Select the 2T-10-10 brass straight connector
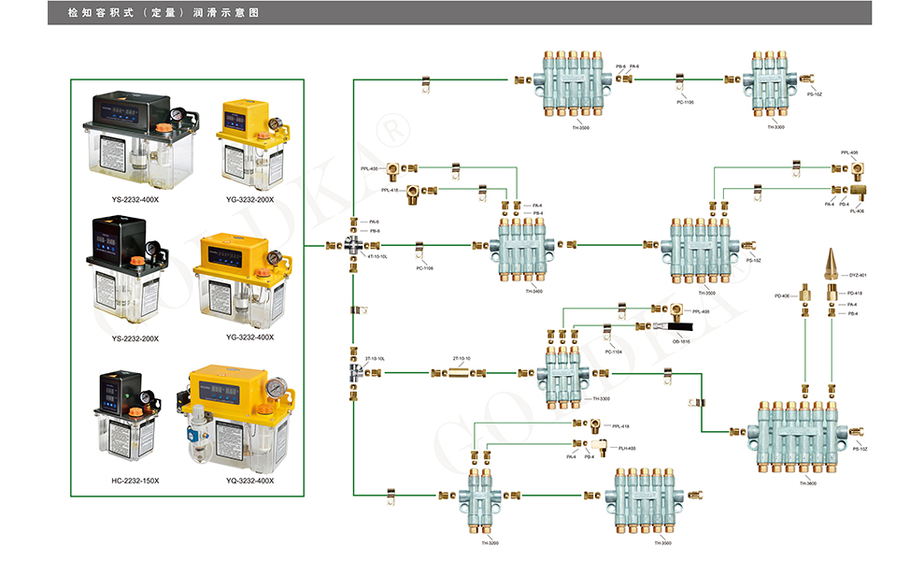Screen dimensions: 924x561 point(460,373)
